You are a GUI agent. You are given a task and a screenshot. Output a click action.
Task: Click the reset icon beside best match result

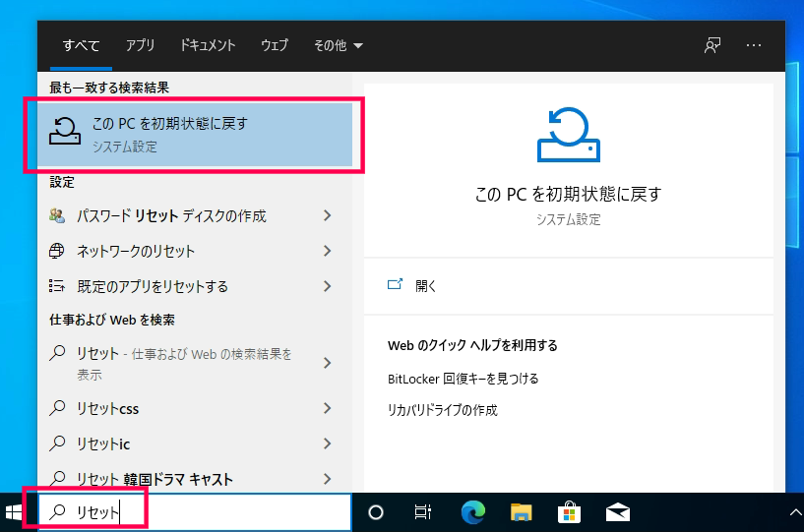click(65, 131)
